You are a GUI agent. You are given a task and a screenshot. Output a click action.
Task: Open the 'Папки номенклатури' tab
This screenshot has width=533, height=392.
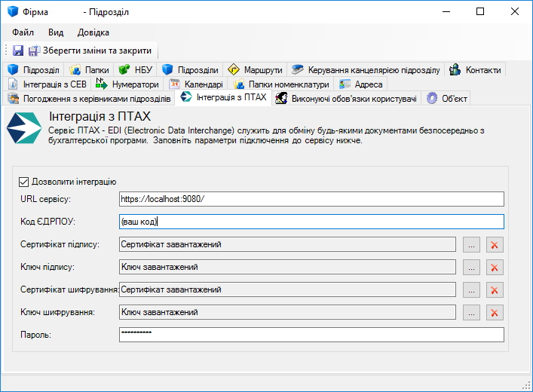tap(281, 84)
